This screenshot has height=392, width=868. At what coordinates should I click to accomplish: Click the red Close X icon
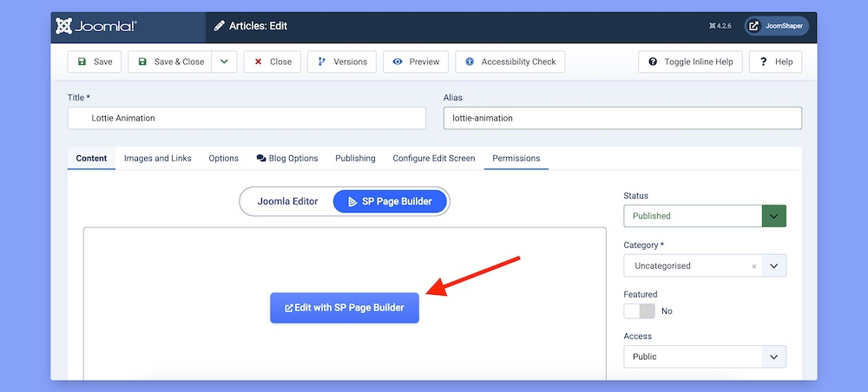(259, 62)
